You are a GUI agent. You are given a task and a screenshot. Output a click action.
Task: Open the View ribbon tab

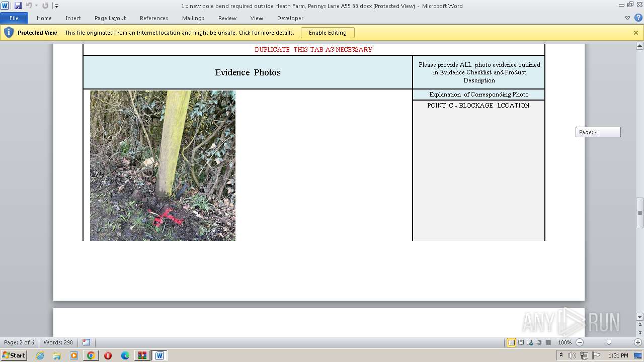(257, 18)
